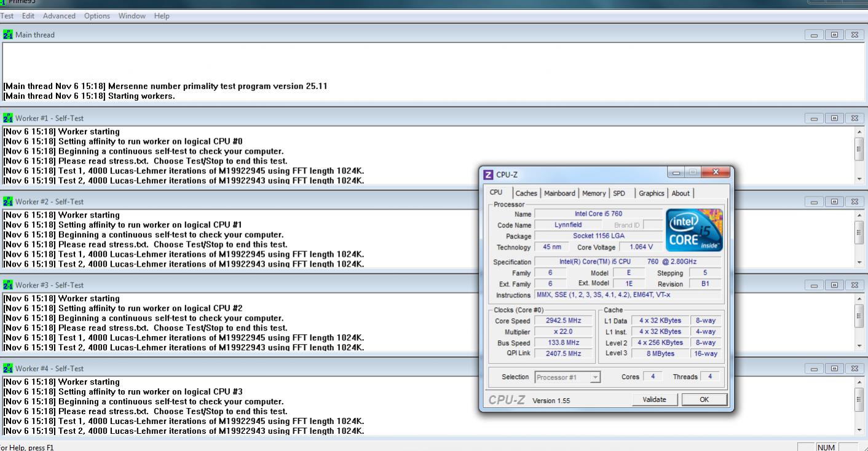This screenshot has height=451, width=868.
Task: Minimize the Worker #3 window
Action: pyautogui.click(x=815, y=286)
